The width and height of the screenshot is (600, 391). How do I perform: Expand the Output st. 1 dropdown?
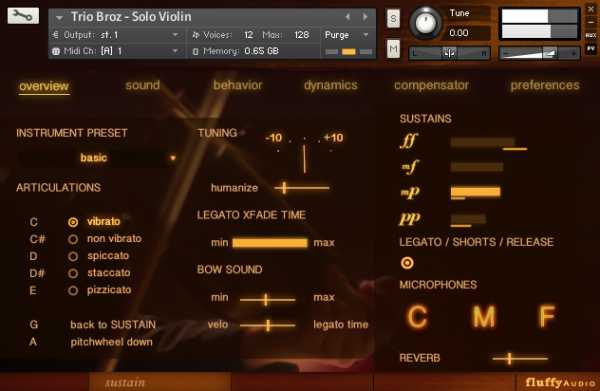coord(116,35)
